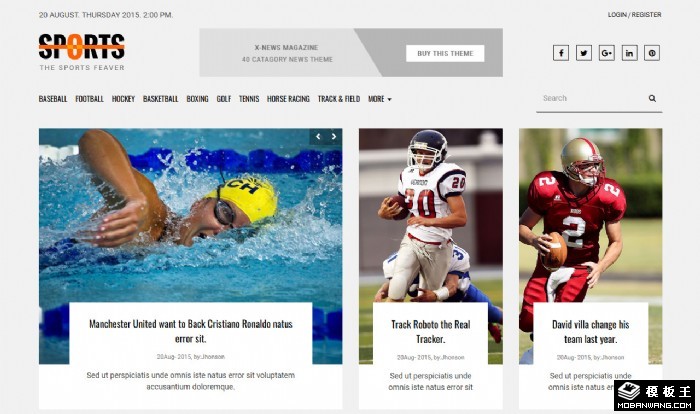Click the search magnifier icon
This screenshot has width=700, height=414.
(652, 98)
